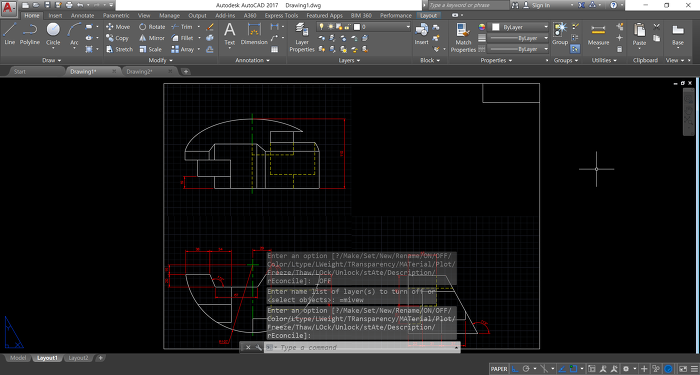Click the Trim command
Viewport: 700px width, 375px height.
click(x=182, y=27)
